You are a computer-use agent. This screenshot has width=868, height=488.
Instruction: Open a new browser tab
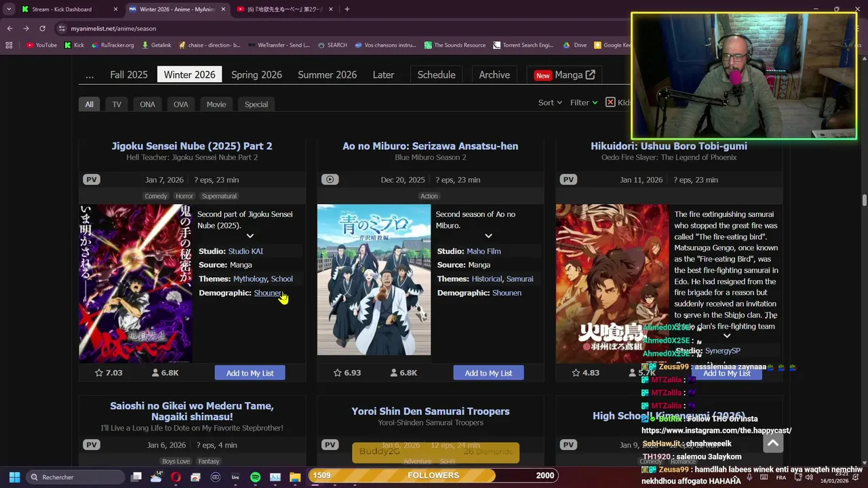click(347, 9)
